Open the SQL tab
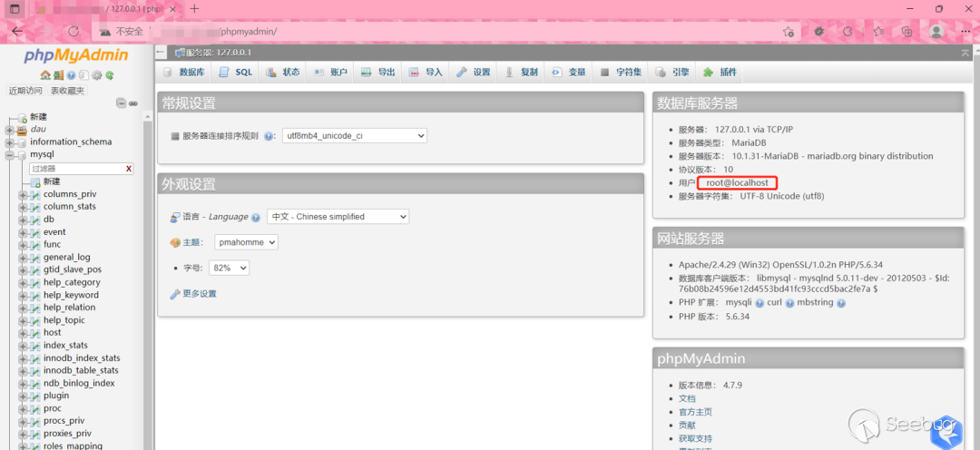 click(x=236, y=73)
